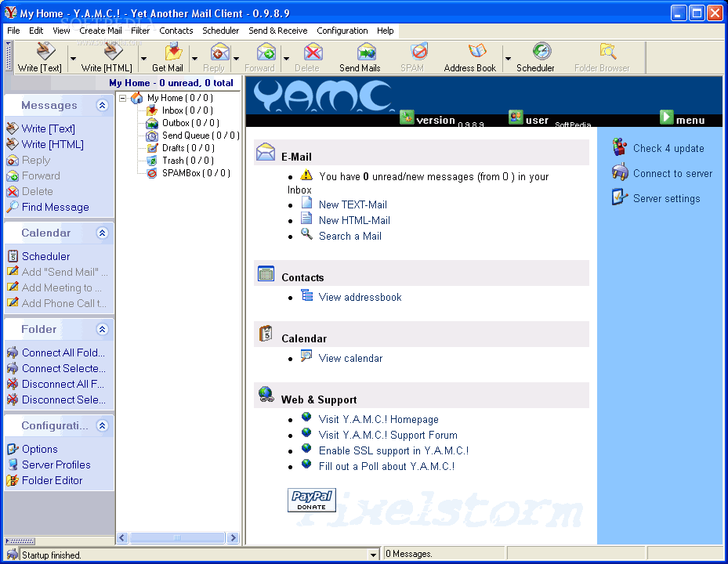Viewport: 728px width, 564px height.
Task: Click the Write [HTML] toolbar icon
Action: [x=113, y=51]
